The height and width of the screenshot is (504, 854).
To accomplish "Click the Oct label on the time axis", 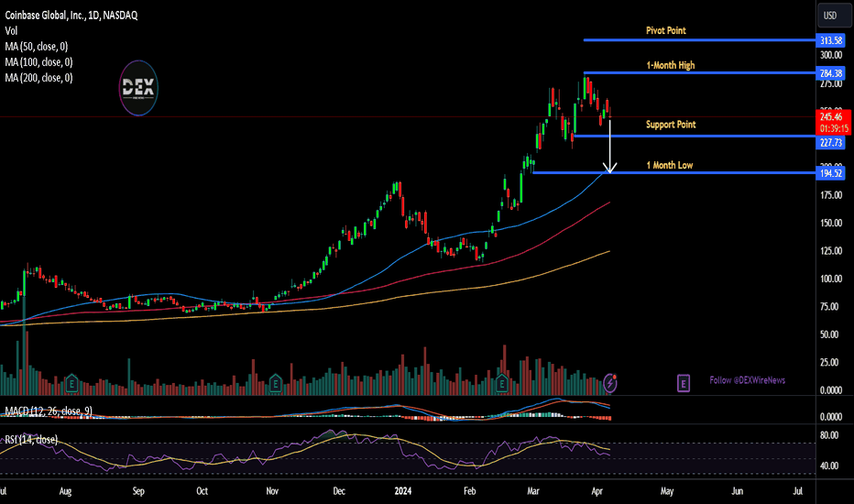I will pyautogui.click(x=203, y=491).
